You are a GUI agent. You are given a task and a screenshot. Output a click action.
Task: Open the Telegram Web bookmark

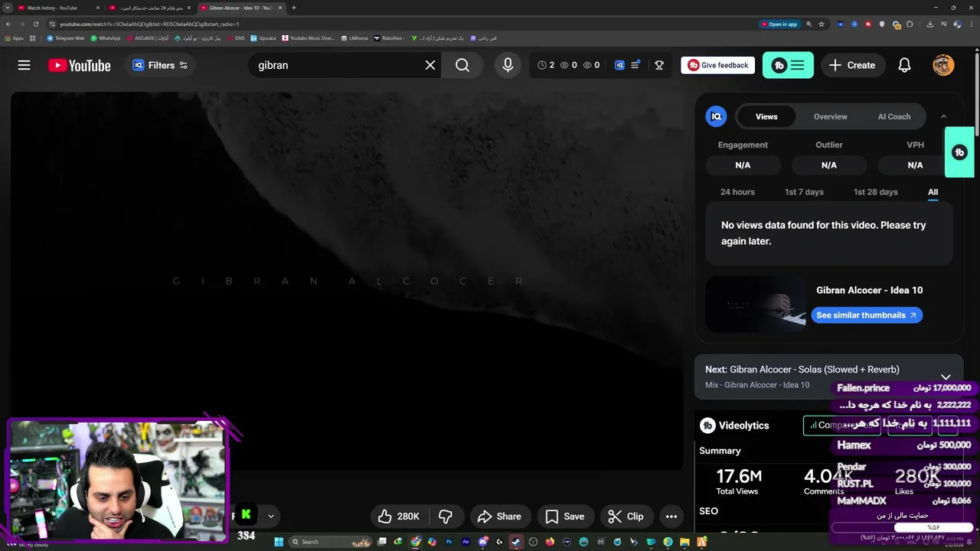[x=66, y=37]
